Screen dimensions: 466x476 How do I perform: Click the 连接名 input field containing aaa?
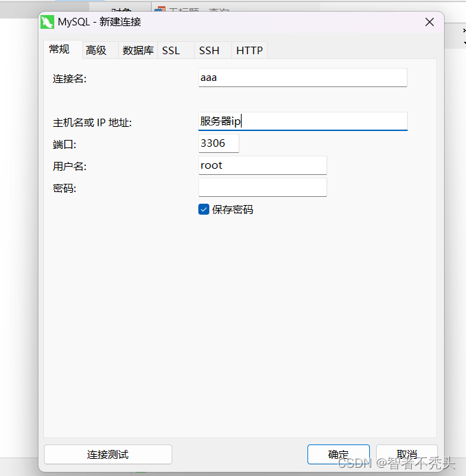click(x=303, y=78)
